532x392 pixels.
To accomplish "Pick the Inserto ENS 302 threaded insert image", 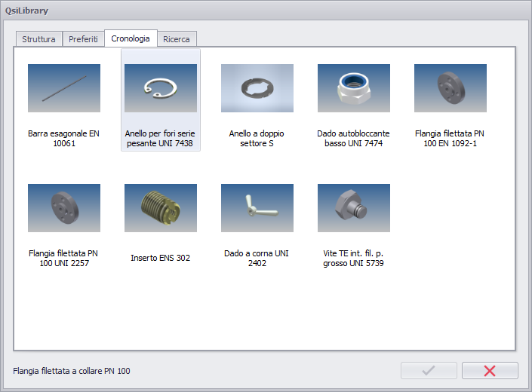I will [161, 208].
